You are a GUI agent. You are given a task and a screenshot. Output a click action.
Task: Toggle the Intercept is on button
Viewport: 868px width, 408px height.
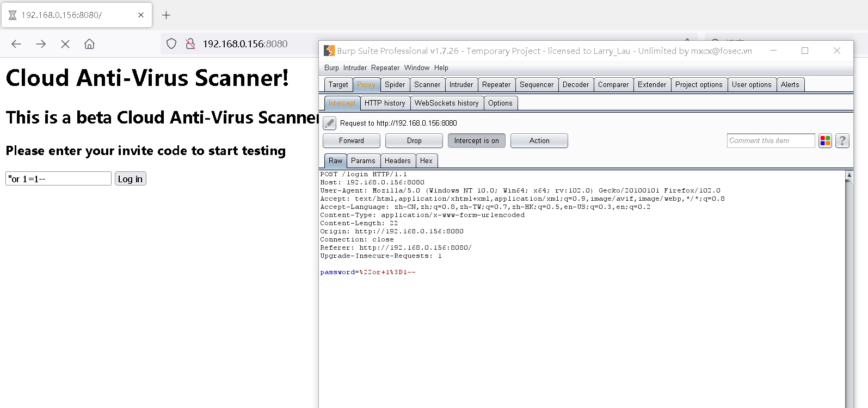coord(477,141)
